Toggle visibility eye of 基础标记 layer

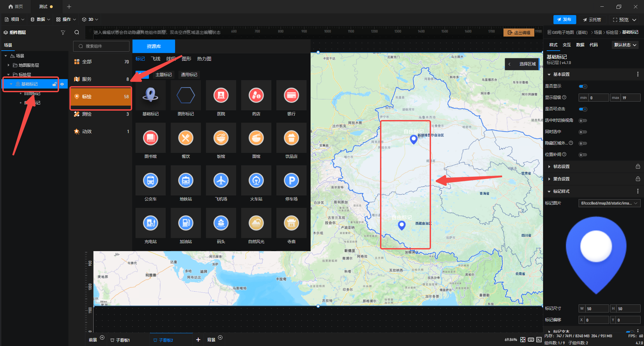click(x=62, y=84)
